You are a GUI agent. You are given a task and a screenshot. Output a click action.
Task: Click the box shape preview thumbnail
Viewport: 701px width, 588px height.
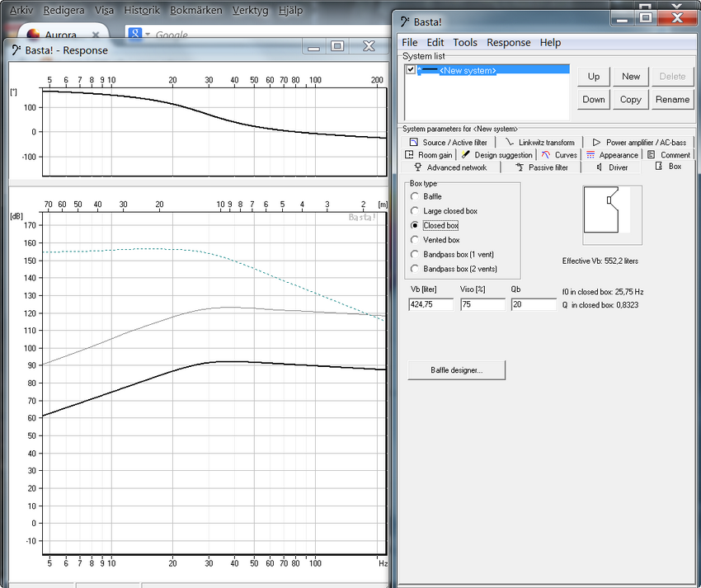click(x=611, y=214)
